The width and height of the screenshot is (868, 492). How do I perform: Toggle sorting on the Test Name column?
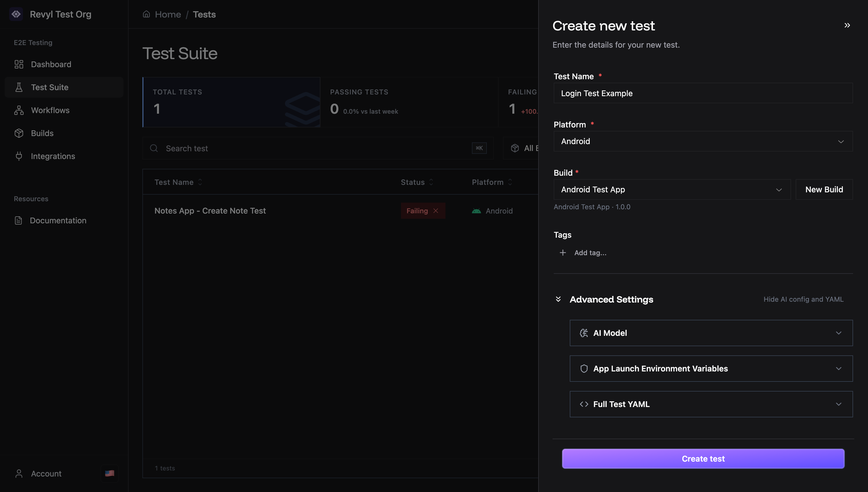(200, 182)
